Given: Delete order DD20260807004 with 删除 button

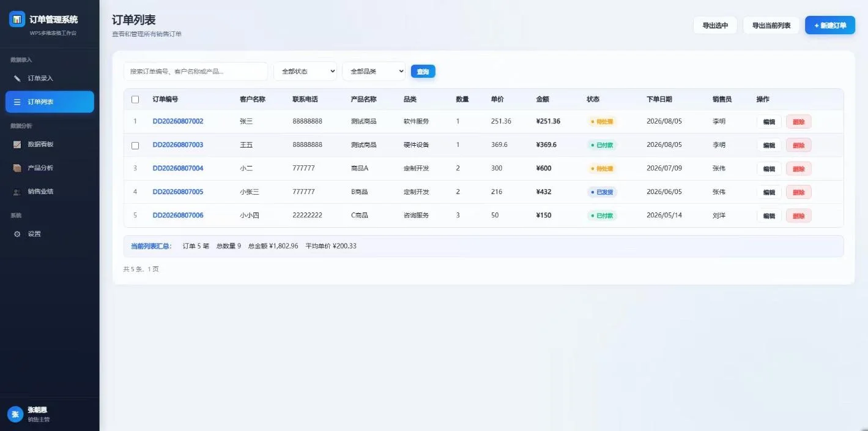Looking at the screenshot, I should pyautogui.click(x=799, y=168).
